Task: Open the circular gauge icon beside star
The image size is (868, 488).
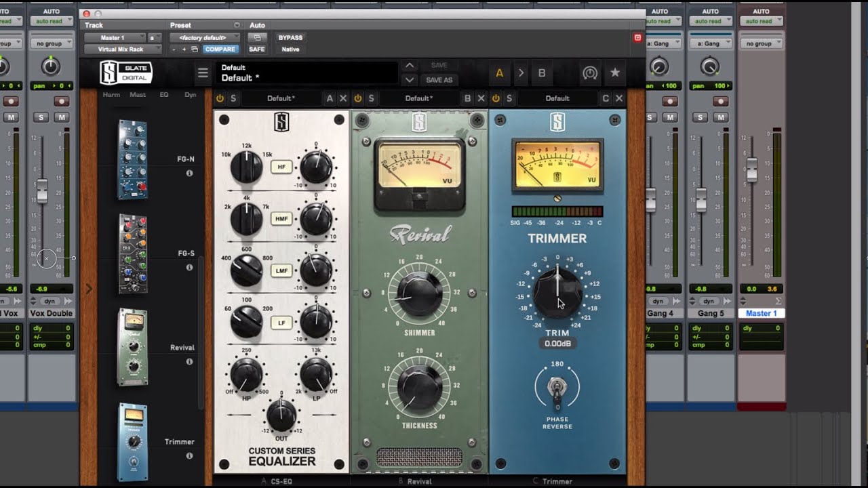Action: click(x=589, y=73)
